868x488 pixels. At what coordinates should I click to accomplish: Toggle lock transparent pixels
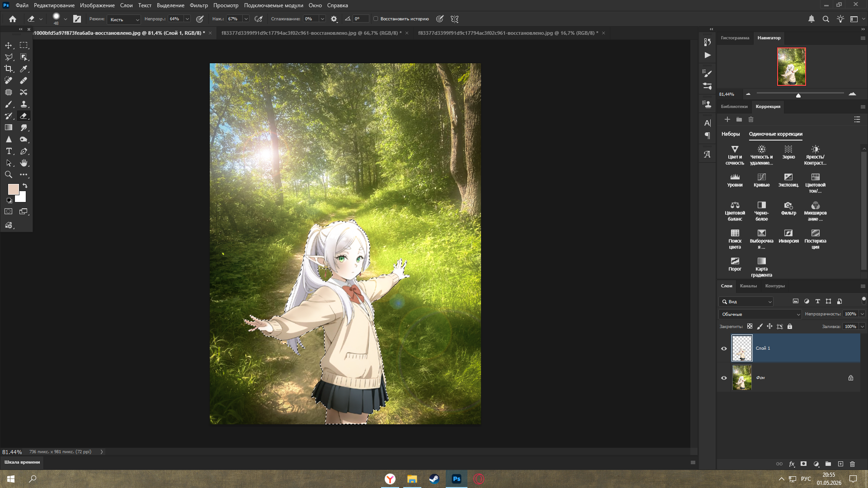[750, 326]
